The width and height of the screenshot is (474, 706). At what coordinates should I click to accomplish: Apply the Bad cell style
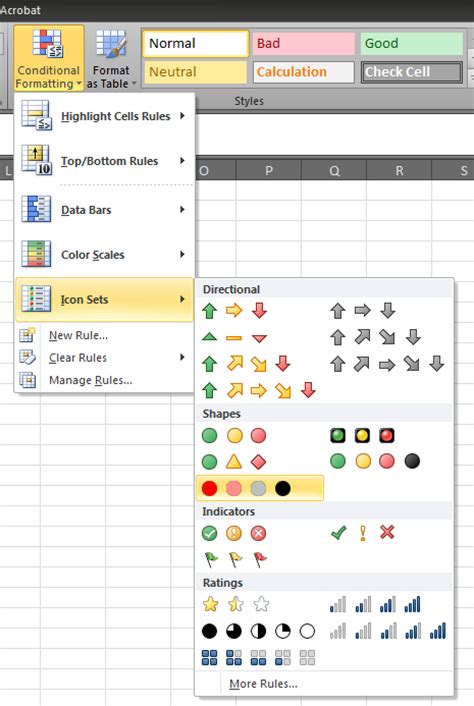[303, 44]
